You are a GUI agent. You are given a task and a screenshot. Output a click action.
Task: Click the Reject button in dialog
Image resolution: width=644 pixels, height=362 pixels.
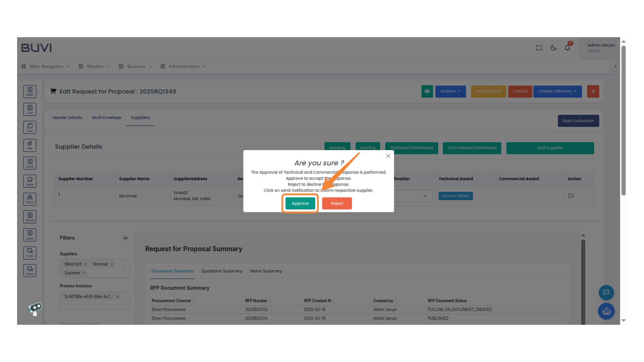(336, 203)
